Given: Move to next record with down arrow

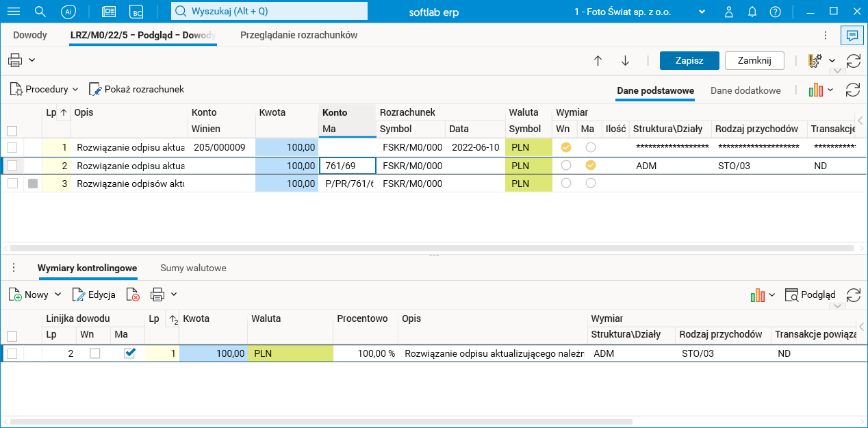Looking at the screenshot, I should [x=625, y=60].
